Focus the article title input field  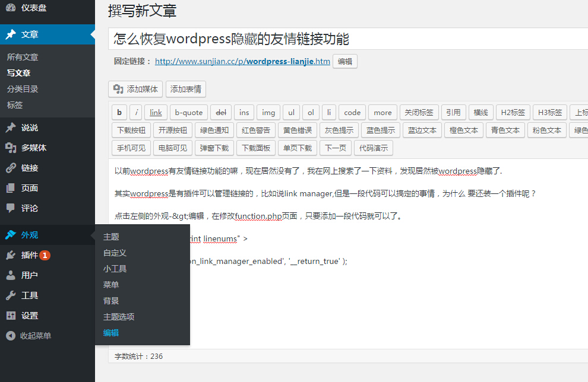point(348,39)
